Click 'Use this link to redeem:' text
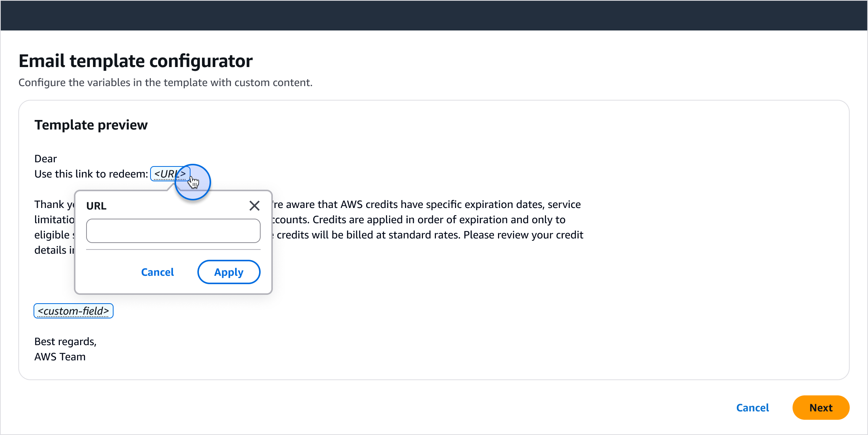This screenshot has width=868, height=435. (91, 174)
